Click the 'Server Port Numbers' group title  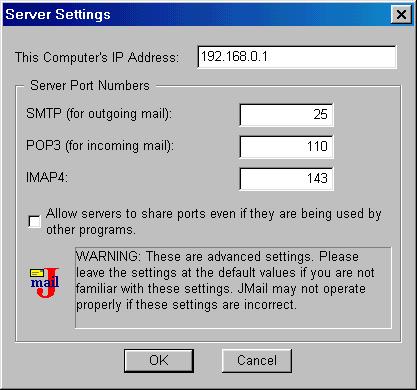click(90, 86)
